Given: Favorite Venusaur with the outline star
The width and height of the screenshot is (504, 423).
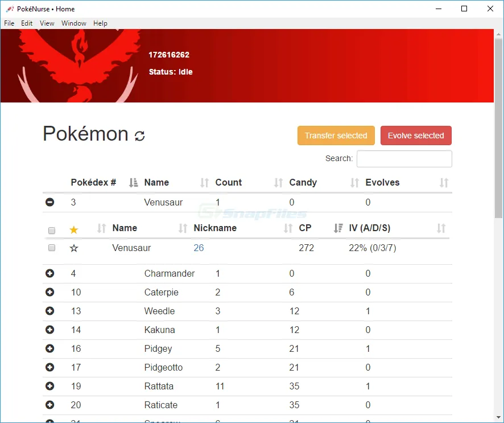Looking at the screenshot, I should 74,248.
